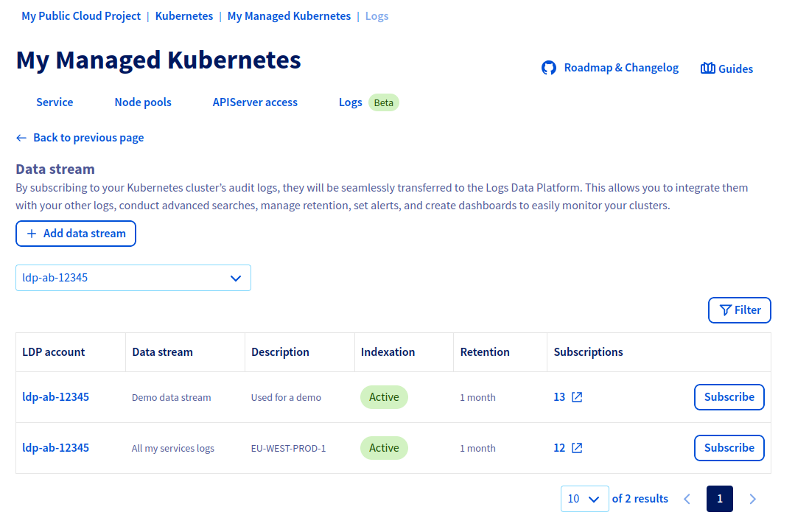Screen dimensions: 795x532
Task: Open the 13 subscriptions link
Action: (561, 396)
